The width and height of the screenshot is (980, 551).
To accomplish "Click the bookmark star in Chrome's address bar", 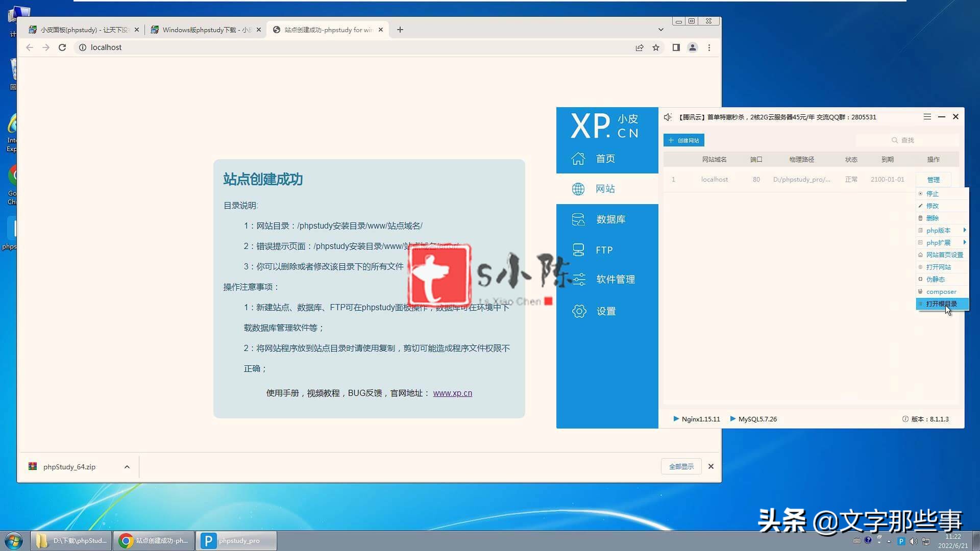I will pyautogui.click(x=656, y=47).
